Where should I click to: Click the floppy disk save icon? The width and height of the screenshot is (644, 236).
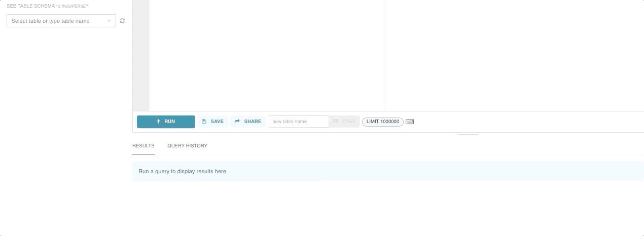pyautogui.click(x=204, y=122)
